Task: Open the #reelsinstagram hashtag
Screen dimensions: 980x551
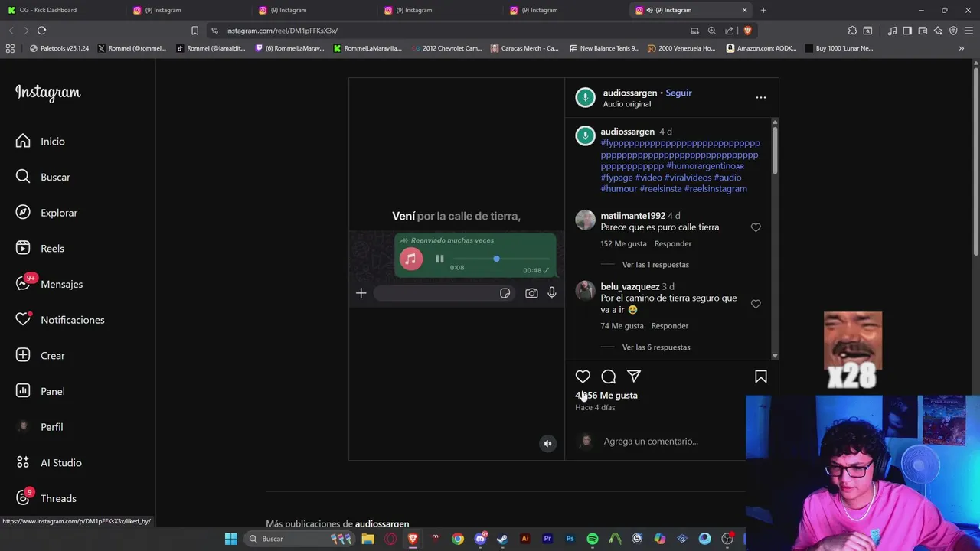Action: coord(716,189)
